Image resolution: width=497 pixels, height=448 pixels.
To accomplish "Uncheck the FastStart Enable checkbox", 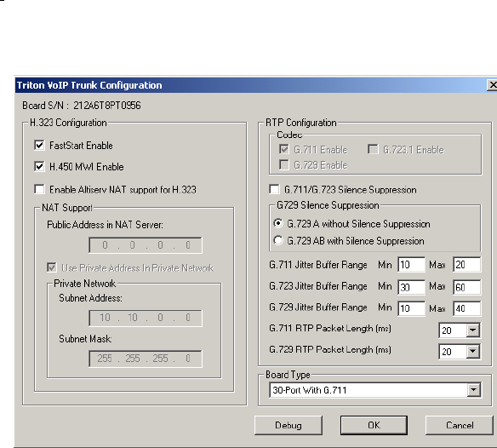I will tap(39, 146).
